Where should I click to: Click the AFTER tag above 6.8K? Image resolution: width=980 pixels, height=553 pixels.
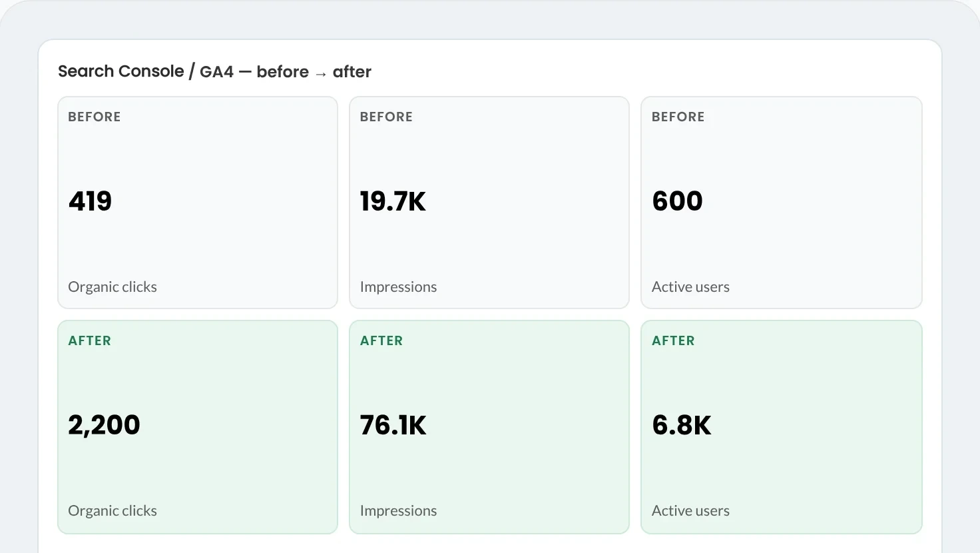point(673,340)
